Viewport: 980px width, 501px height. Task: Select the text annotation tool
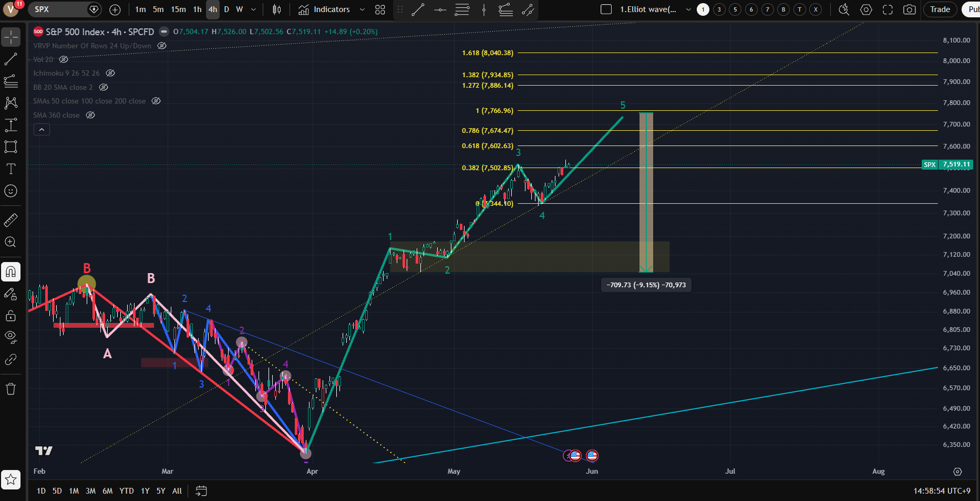[x=11, y=169]
